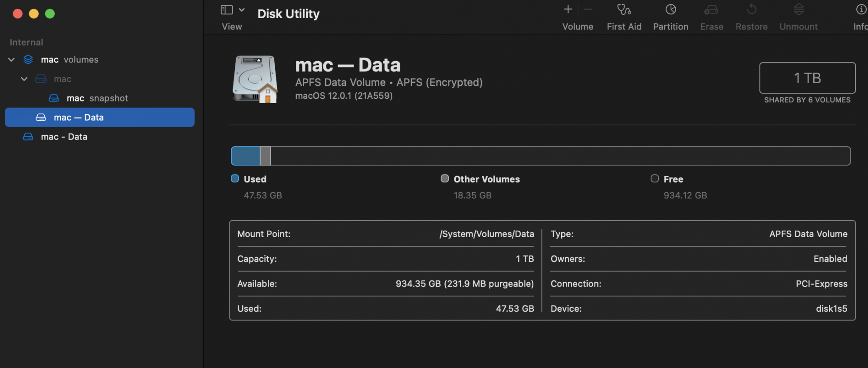868x368 pixels.
Task: Click the /System/Volumes/Data mount point
Action: (x=487, y=234)
